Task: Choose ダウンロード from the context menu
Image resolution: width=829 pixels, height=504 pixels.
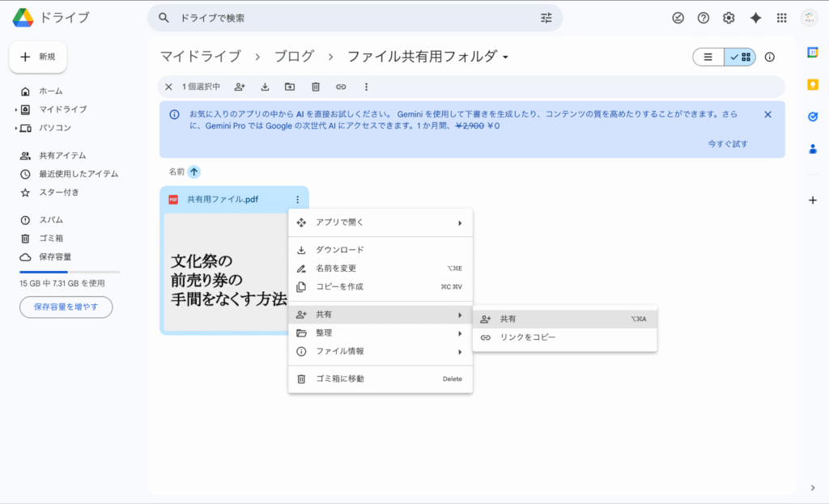Action: pos(339,250)
